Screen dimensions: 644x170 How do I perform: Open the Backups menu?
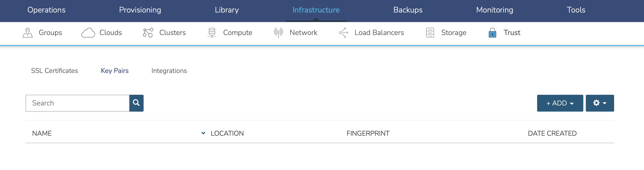[408, 10]
